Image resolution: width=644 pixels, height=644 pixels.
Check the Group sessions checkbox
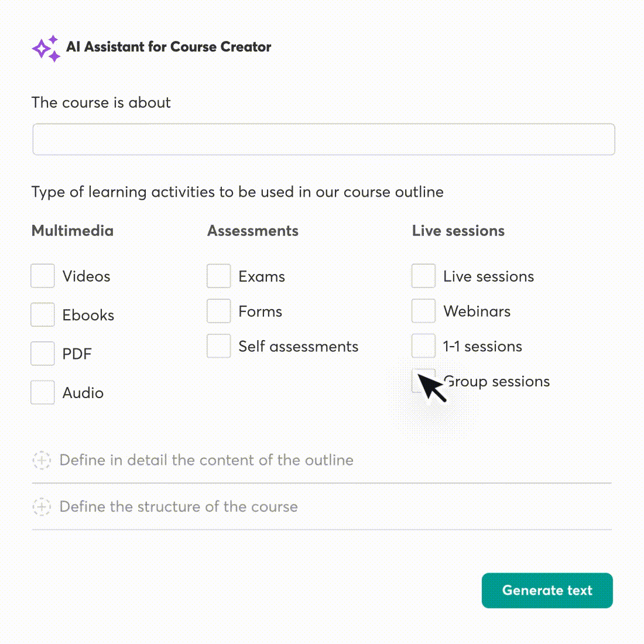coord(423,381)
